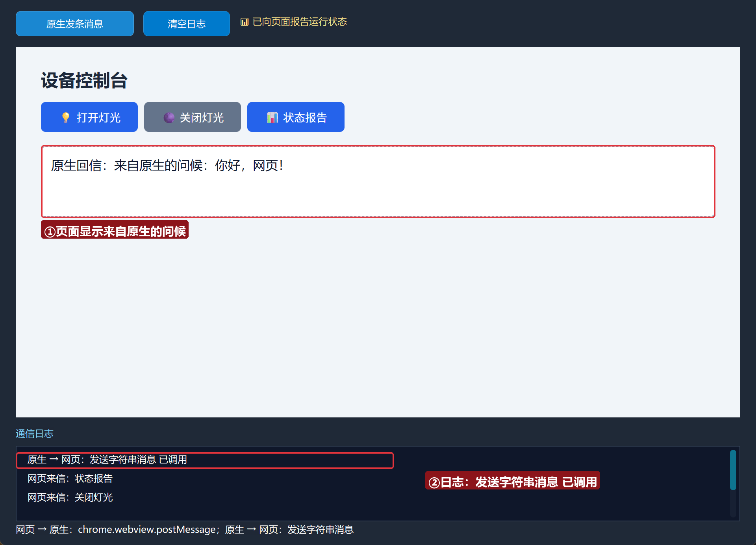The width and height of the screenshot is (756, 545).
Task: Select the status text 已向页面报告运行状态
Action: [300, 22]
